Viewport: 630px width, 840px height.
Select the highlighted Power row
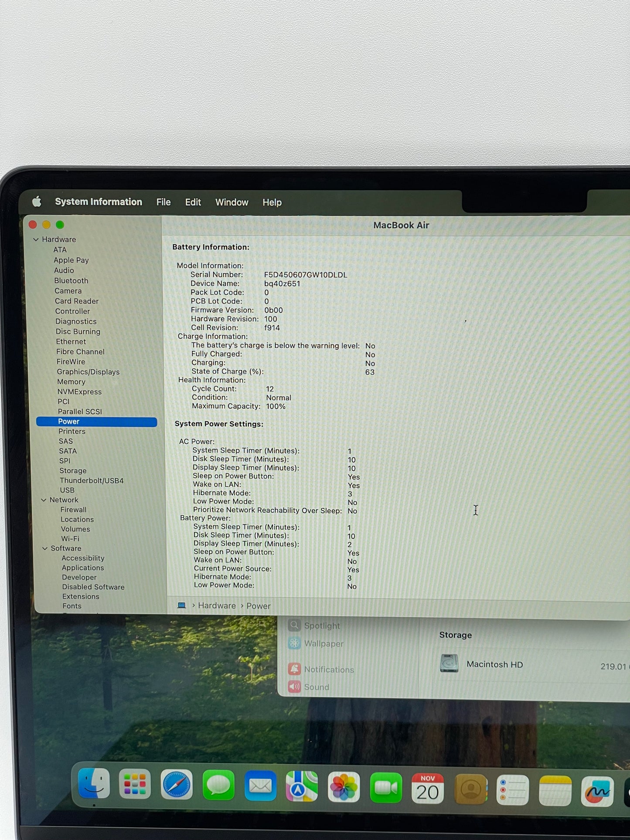(x=96, y=422)
